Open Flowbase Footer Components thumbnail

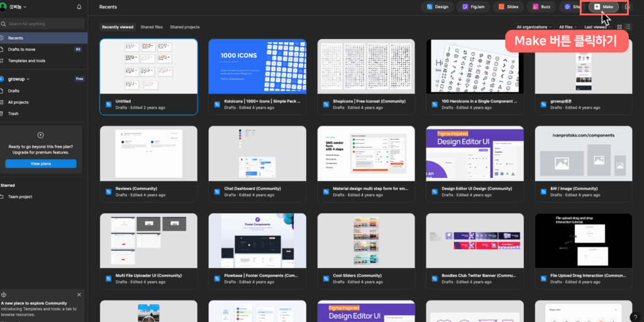(x=257, y=241)
